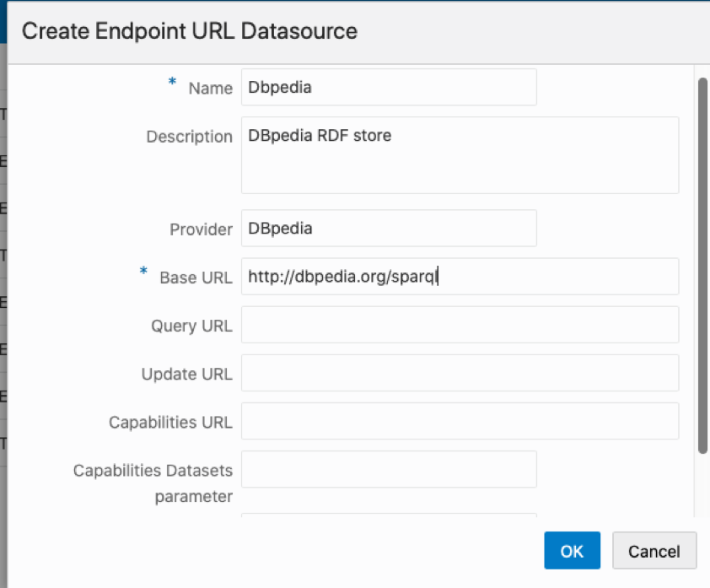Screen dimensions: 710x588
Task: Focus the Description text area
Action: click(460, 155)
